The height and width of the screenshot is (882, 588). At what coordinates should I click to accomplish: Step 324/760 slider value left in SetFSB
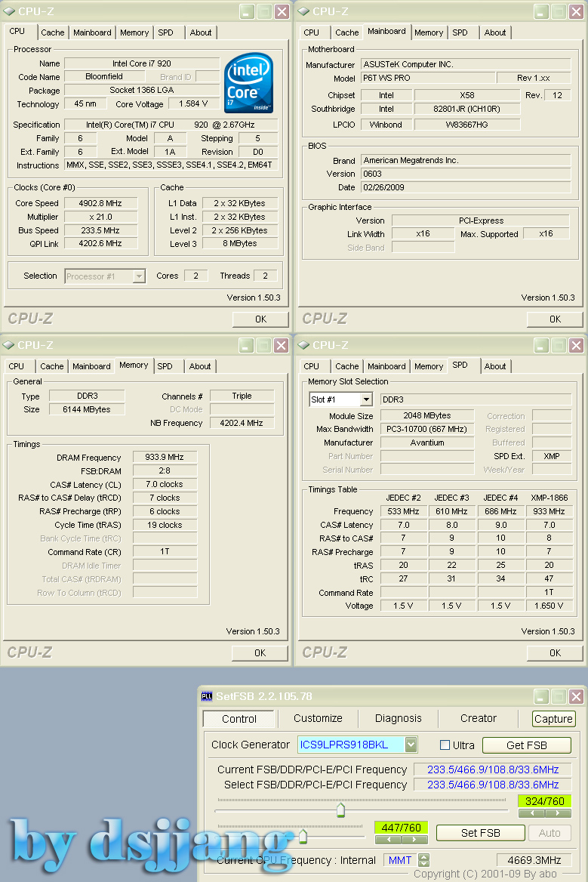[x=532, y=813]
